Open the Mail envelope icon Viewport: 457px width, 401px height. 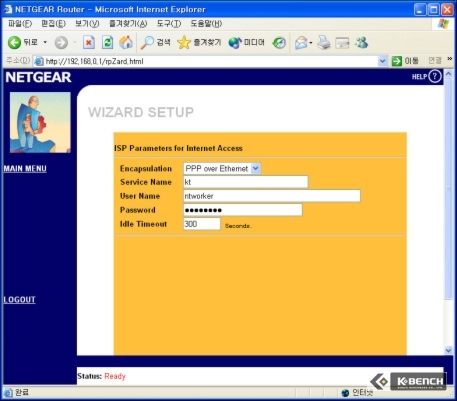click(x=301, y=43)
